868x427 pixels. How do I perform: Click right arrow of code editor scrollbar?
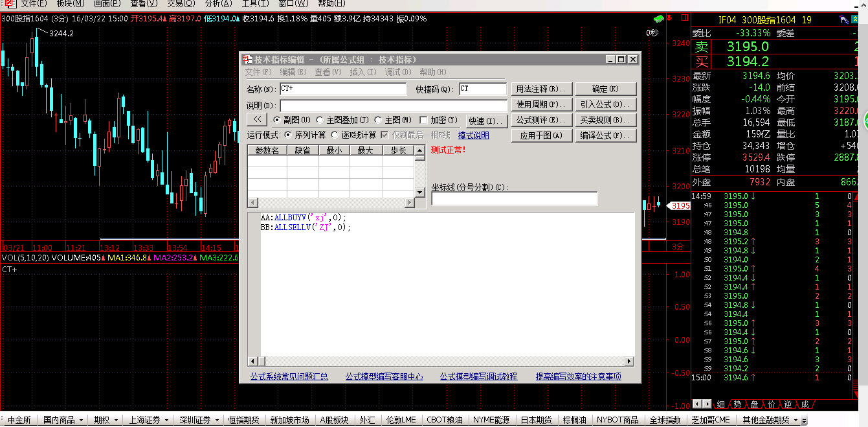click(x=629, y=362)
